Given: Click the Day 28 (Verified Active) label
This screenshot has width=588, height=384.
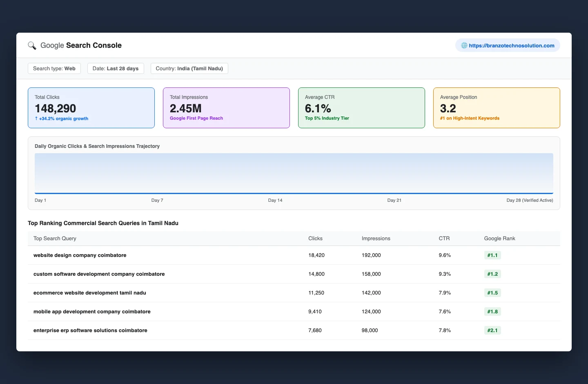Looking at the screenshot, I should (x=530, y=200).
